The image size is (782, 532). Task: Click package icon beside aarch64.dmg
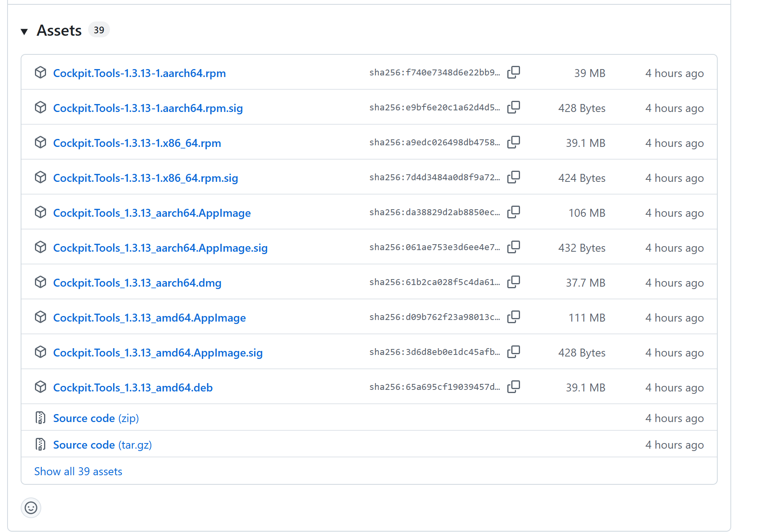point(40,282)
